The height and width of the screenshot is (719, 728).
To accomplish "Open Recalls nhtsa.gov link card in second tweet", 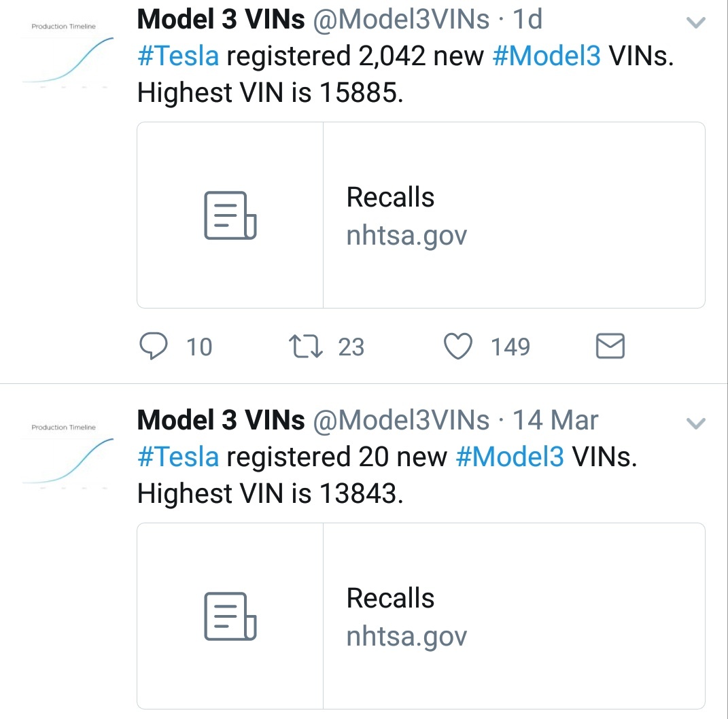I will [421, 616].
